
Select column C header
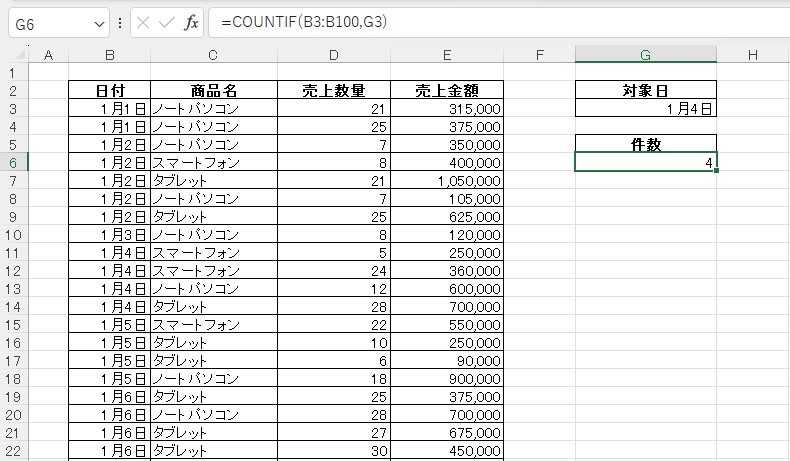point(214,55)
